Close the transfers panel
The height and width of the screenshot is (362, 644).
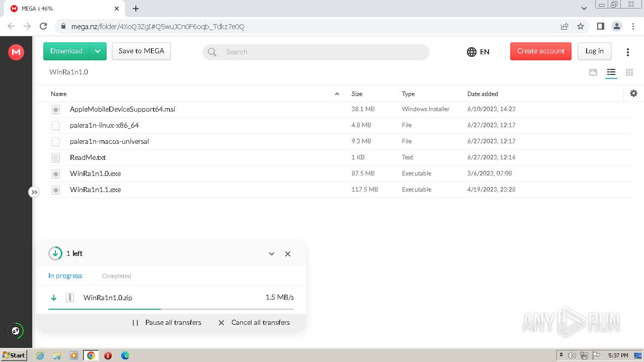click(x=288, y=254)
